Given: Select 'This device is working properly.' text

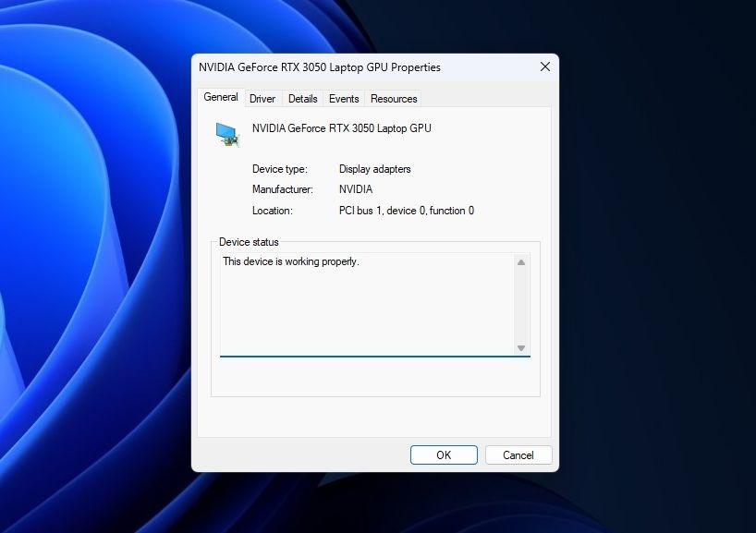Looking at the screenshot, I should tap(291, 261).
